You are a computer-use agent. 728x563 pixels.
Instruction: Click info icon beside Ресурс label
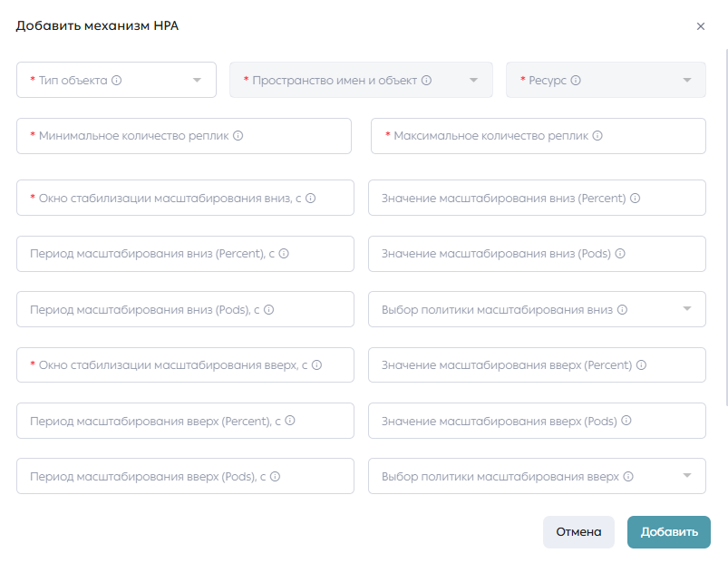click(x=576, y=81)
